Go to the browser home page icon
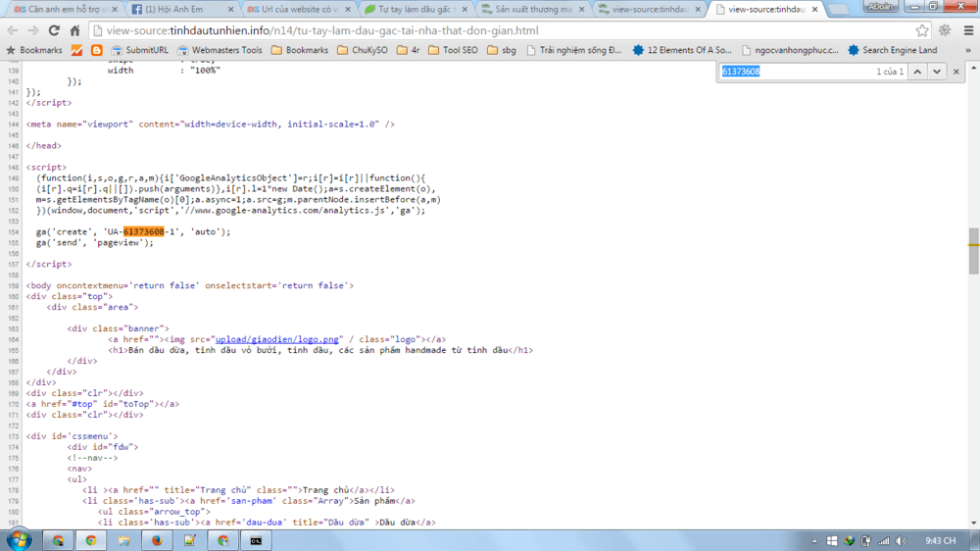Screen dimensions: 980x551 (75, 30)
